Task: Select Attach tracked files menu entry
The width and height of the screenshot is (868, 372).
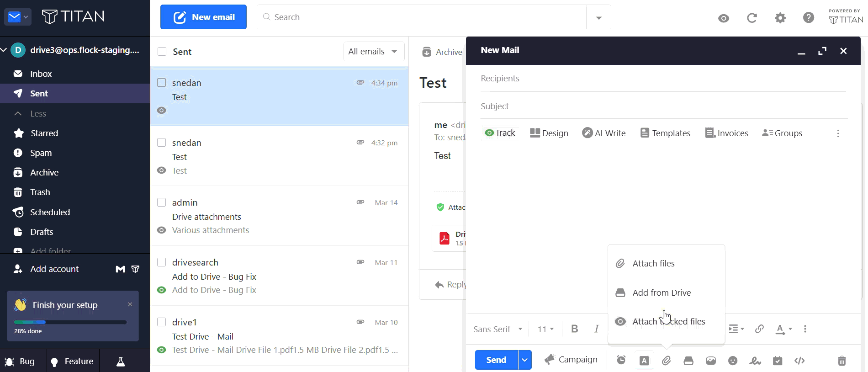Action: pyautogui.click(x=666, y=321)
